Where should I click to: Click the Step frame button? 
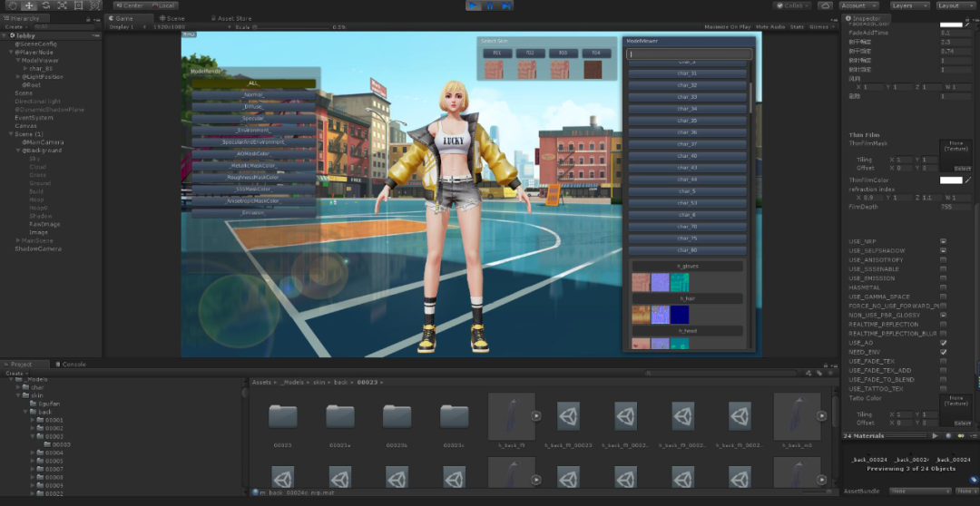[505, 5]
